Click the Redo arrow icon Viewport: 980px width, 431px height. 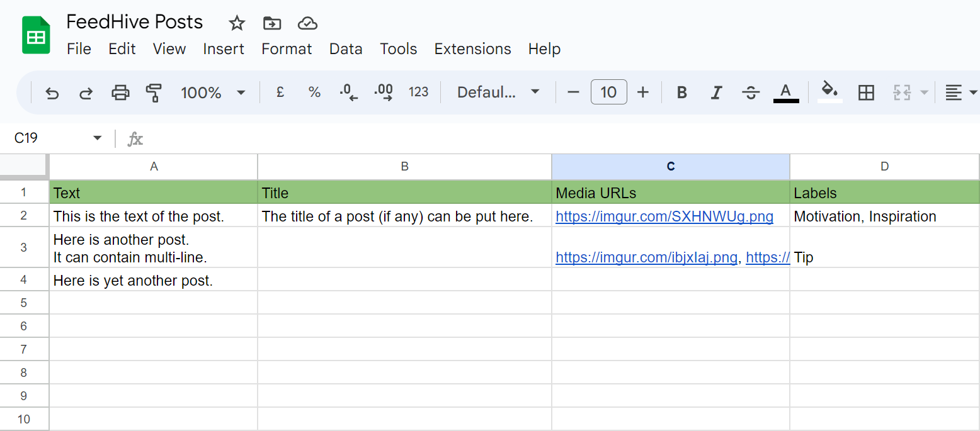click(x=86, y=93)
